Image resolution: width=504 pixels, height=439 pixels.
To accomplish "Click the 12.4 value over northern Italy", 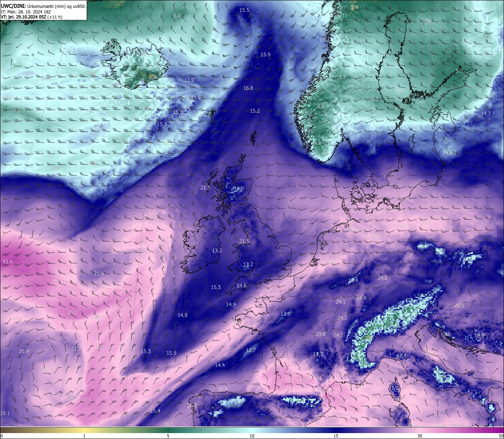I will 401,356.
